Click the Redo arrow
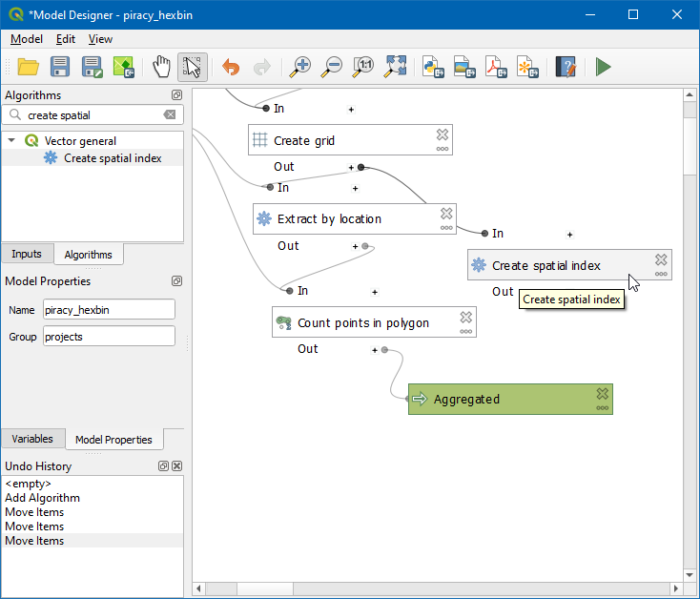The image size is (700, 599). (x=262, y=67)
